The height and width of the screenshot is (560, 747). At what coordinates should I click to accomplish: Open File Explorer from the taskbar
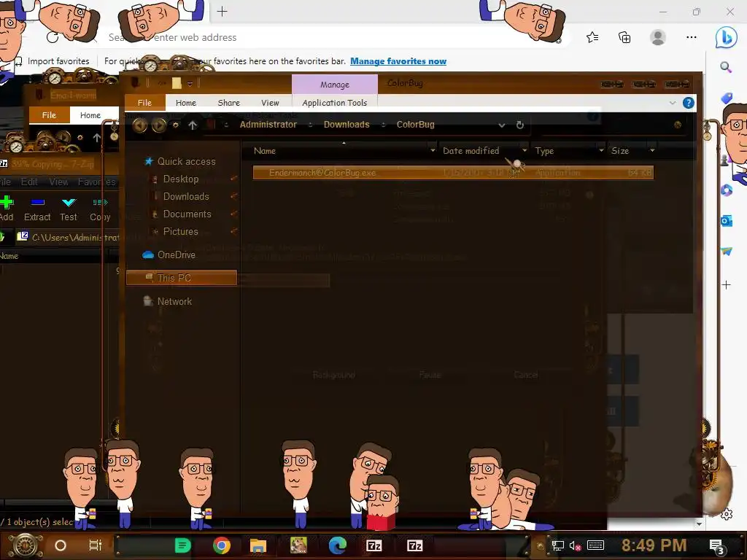pyautogui.click(x=258, y=545)
